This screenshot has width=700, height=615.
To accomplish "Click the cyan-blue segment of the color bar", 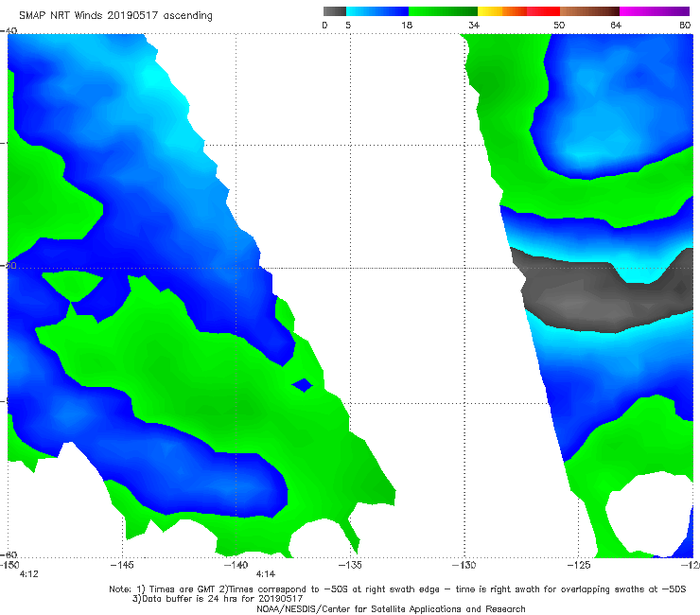I will coord(377,11).
